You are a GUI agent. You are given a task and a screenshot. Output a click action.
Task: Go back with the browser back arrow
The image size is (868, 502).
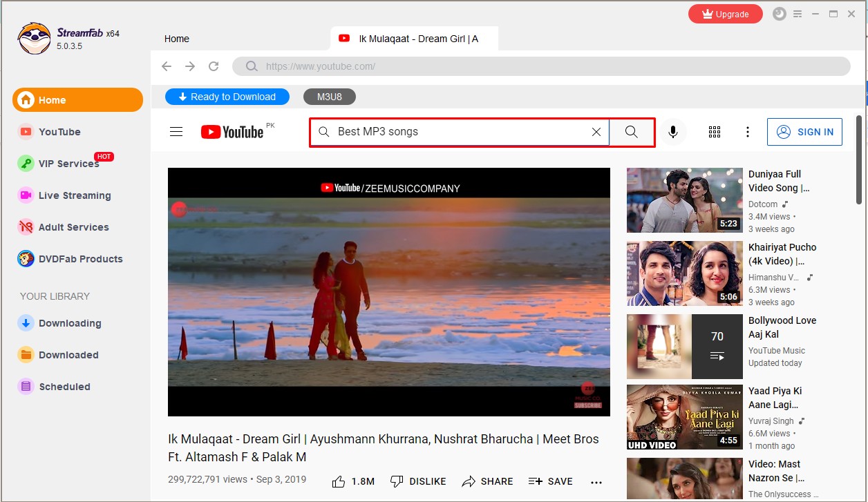167,66
